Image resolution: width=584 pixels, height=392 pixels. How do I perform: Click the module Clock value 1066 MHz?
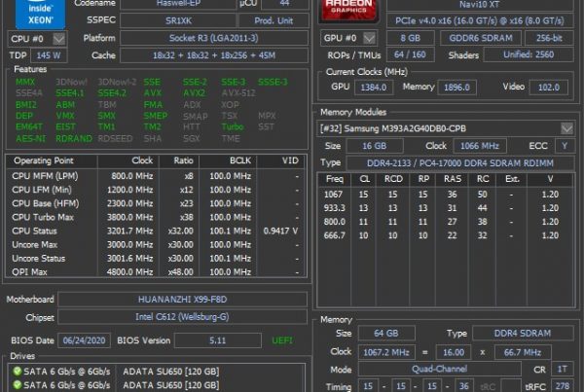point(479,146)
